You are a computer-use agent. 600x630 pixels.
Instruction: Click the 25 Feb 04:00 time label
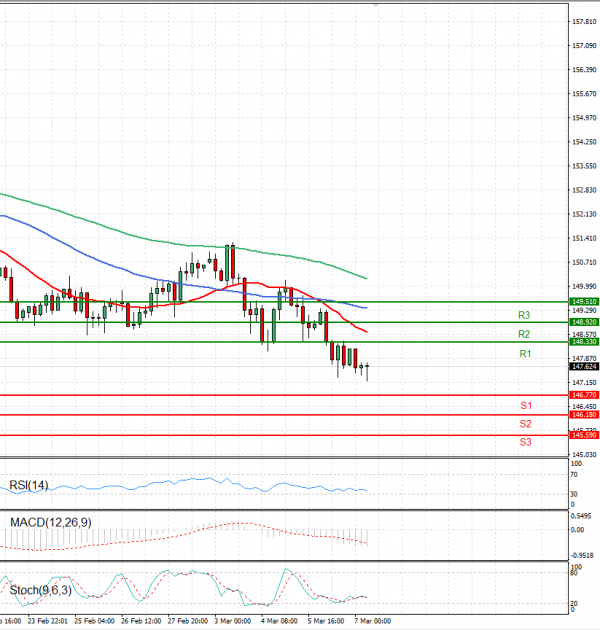(96, 620)
